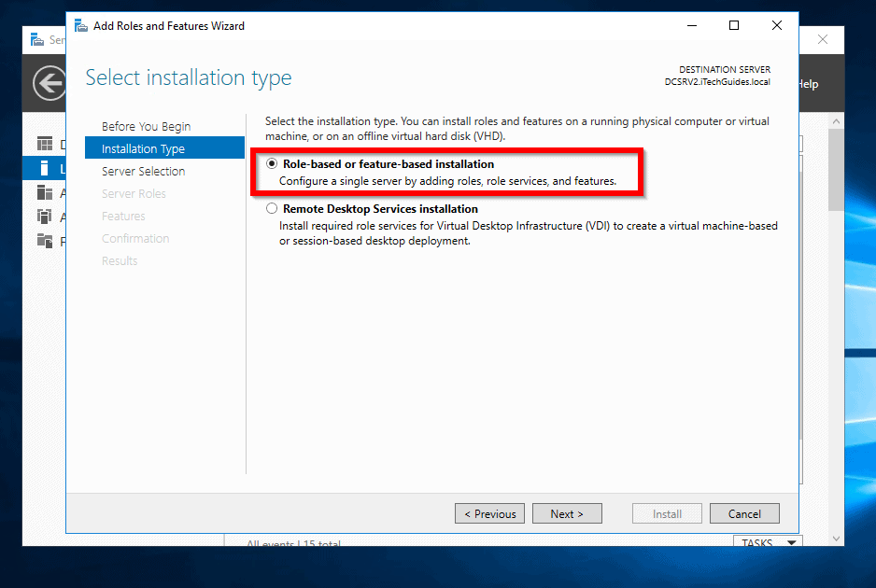Select Remote Desktop Services installation
The height and width of the screenshot is (588, 876).
pos(272,208)
